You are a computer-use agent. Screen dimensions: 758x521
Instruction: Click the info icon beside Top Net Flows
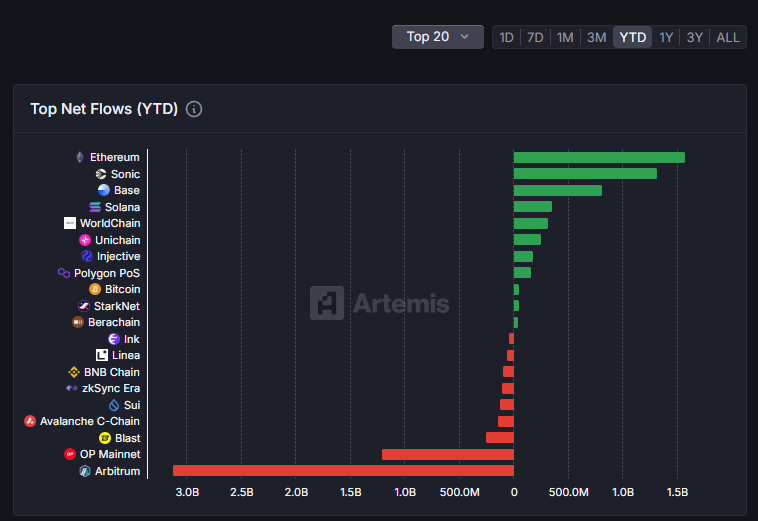click(x=194, y=109)
